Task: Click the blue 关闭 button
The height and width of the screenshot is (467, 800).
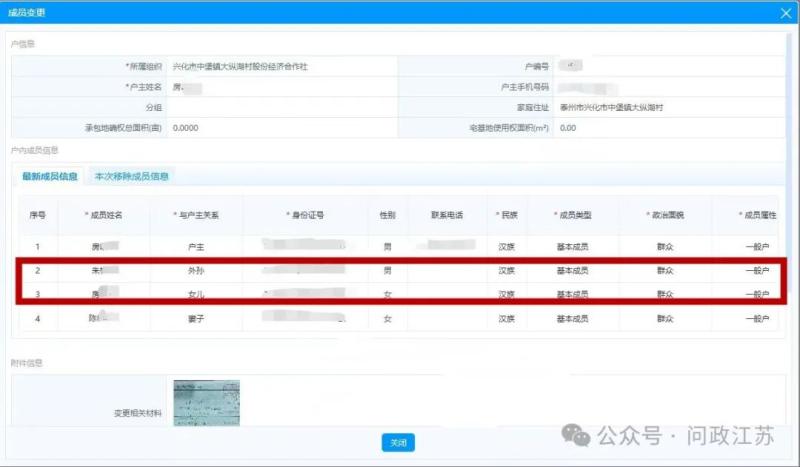Action: coord(397,443)
